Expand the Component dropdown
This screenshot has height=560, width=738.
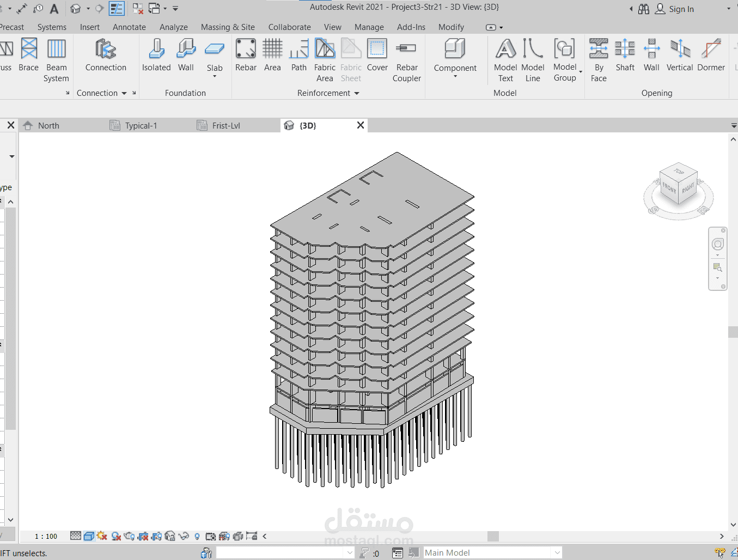(455, 76)
